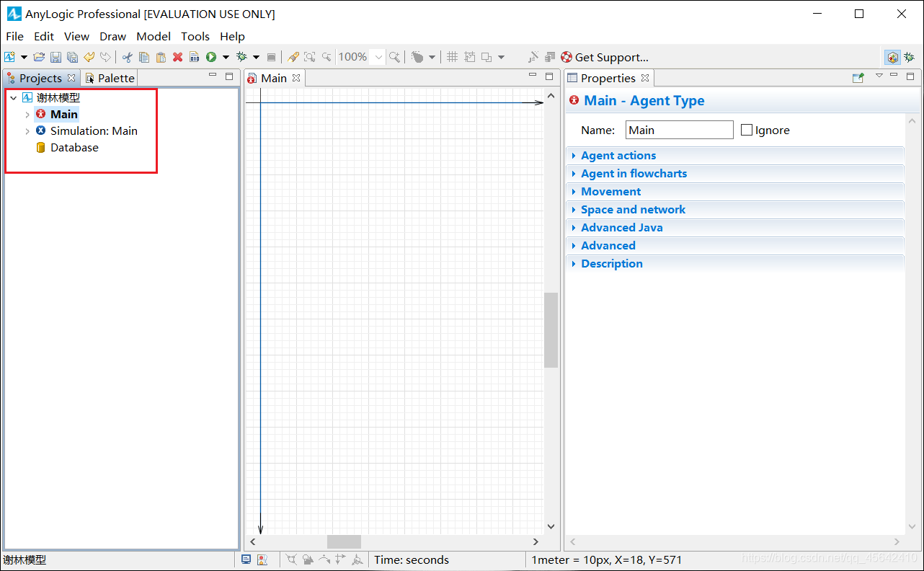Click the Get Support lifebuoy button
924x571 pixels.
(x=604, y=57)
